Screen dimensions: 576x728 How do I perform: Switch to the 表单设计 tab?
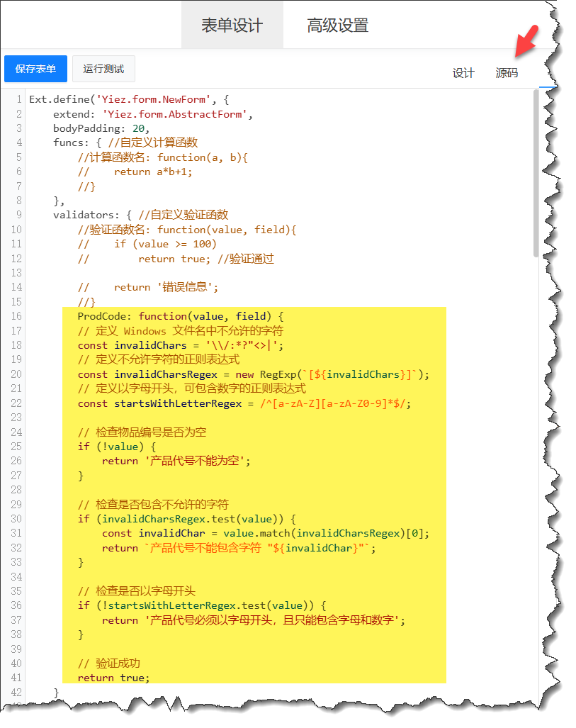232,26
